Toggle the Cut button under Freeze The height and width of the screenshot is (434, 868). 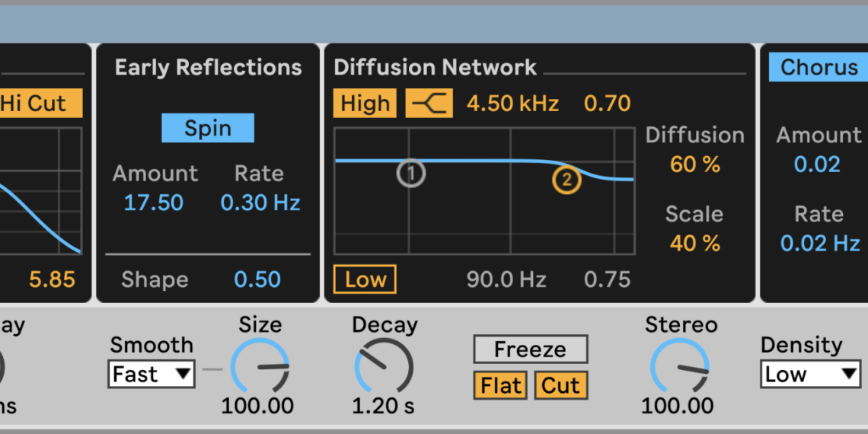click(x=560, y=385)
